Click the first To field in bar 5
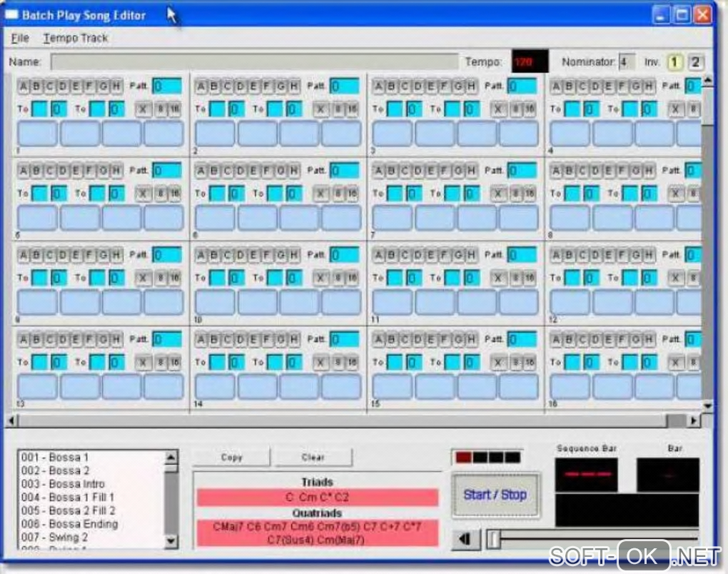Viewport: 728px width, 574px height. pos(40,193)
